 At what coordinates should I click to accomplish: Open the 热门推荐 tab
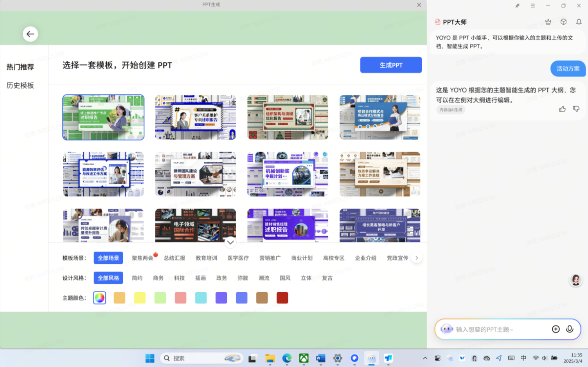coord(20,67)
